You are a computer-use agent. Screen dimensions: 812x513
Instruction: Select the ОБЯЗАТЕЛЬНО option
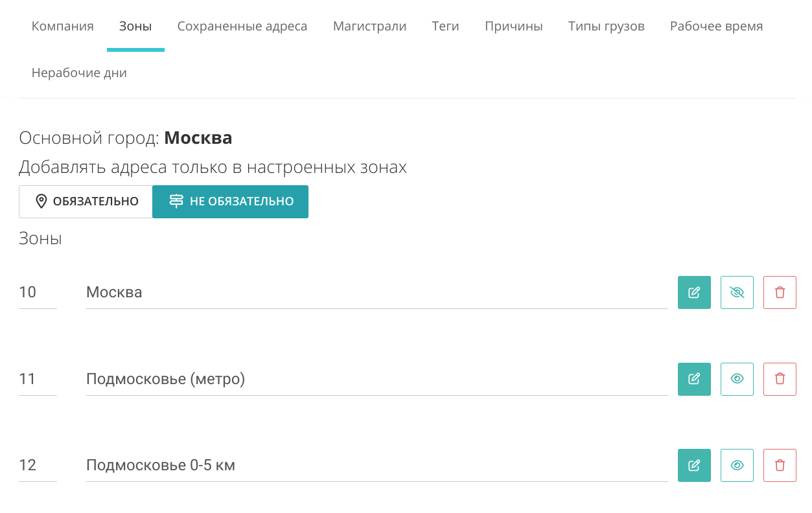86,201
